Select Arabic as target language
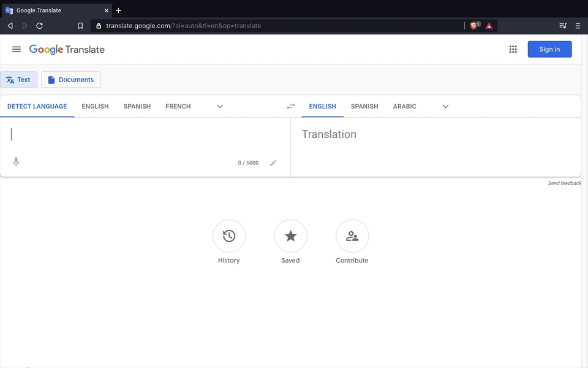 pos(404,106)
